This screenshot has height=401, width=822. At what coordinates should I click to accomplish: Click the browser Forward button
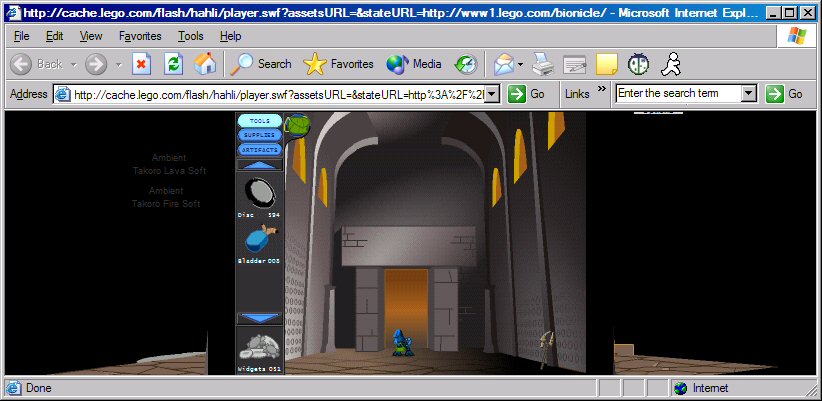(96, 64)
